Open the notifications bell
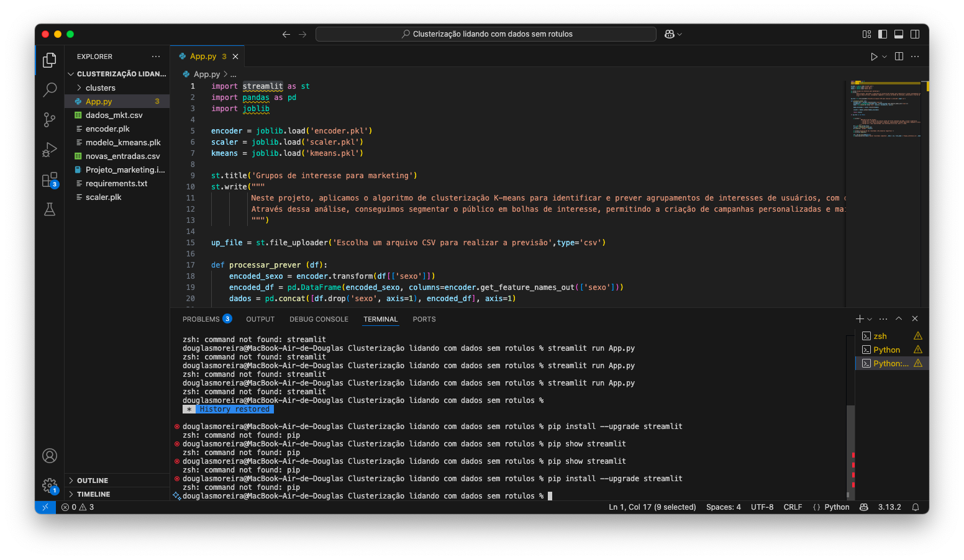Image resolution: width=964 pixels, height=560 pixels. tap(916, 507)
